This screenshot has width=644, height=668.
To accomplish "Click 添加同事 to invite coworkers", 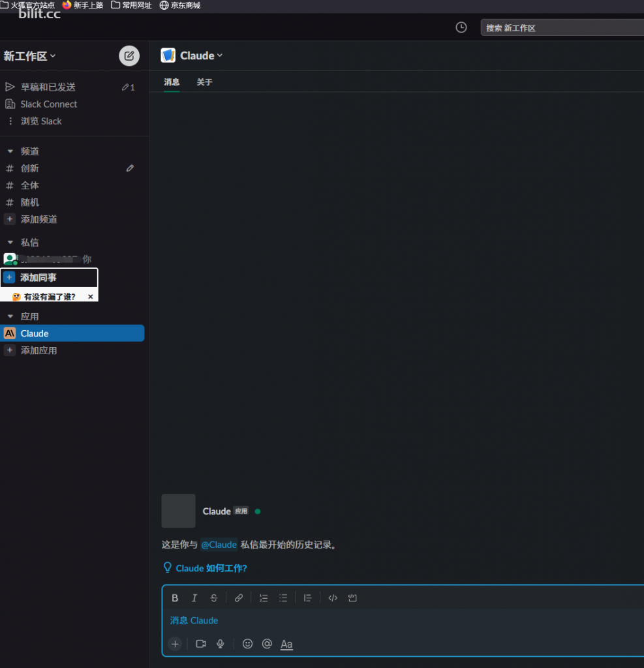I will (x=50, y=277).
